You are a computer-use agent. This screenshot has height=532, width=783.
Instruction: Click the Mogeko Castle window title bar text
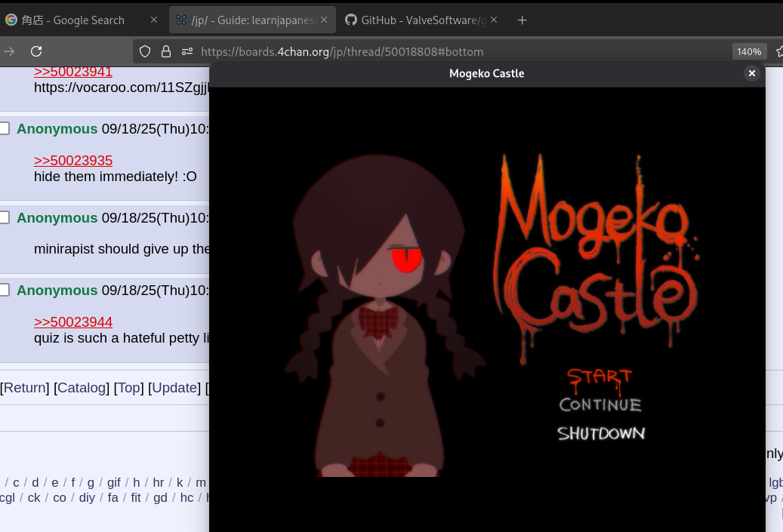[487, 73]
